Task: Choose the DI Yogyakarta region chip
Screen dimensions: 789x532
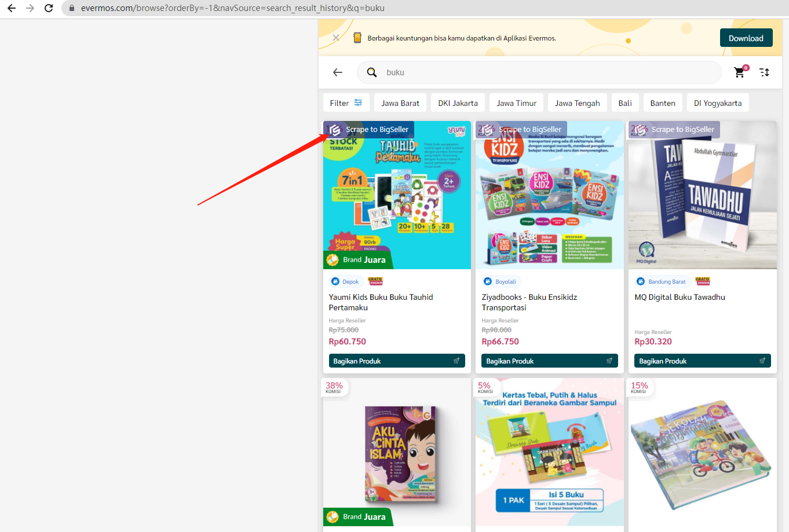Action: click(x=718, y=103)
